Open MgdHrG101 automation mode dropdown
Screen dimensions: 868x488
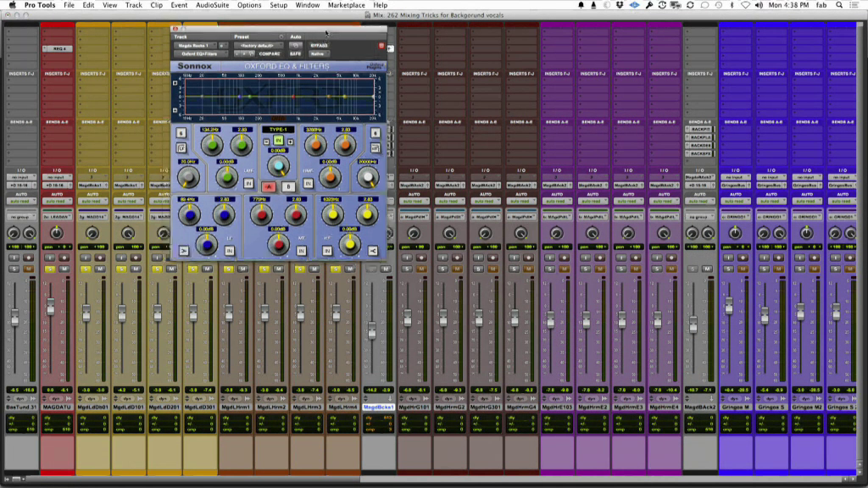click(x=414, y=201)
